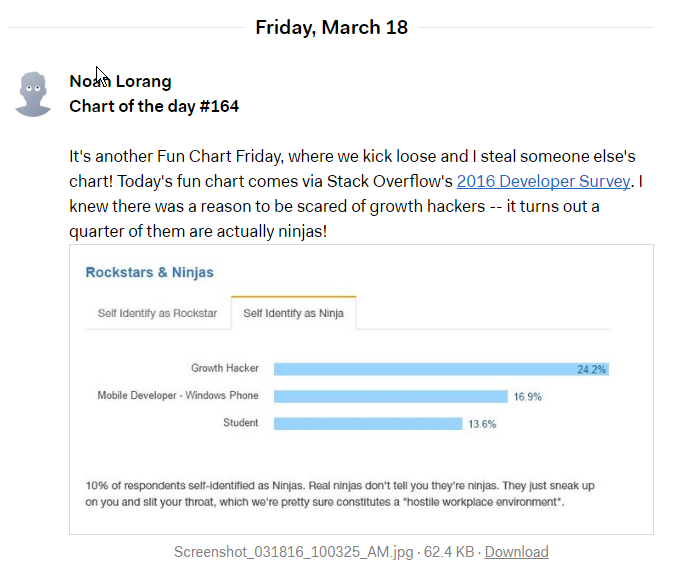Click the Growth Hacker 24.2% bar

tap(441, 369)
